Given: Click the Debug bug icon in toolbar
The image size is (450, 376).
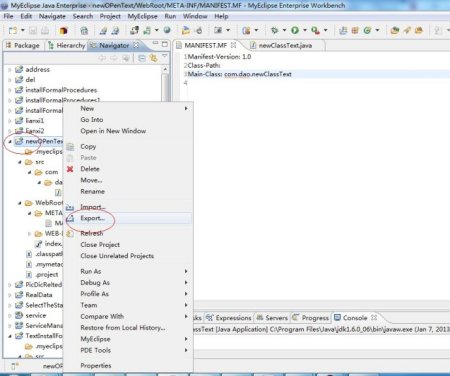Looking at the screenshot, I should coord(275,30).
